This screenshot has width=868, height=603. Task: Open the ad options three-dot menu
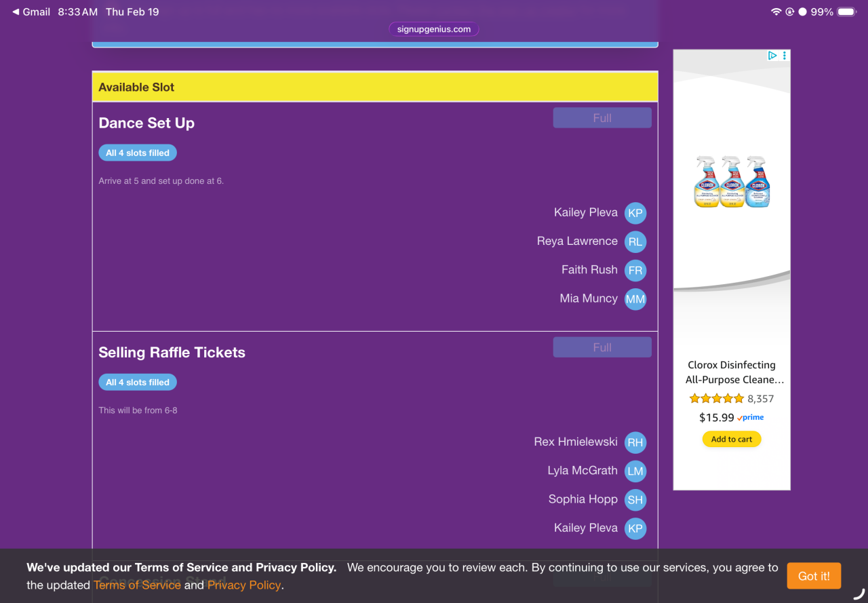785,56
